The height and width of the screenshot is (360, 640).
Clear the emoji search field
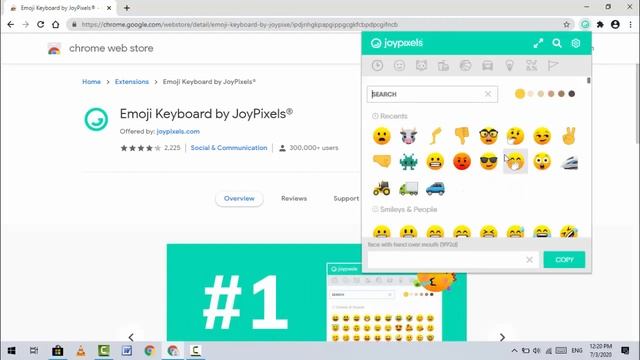(488, 94)
